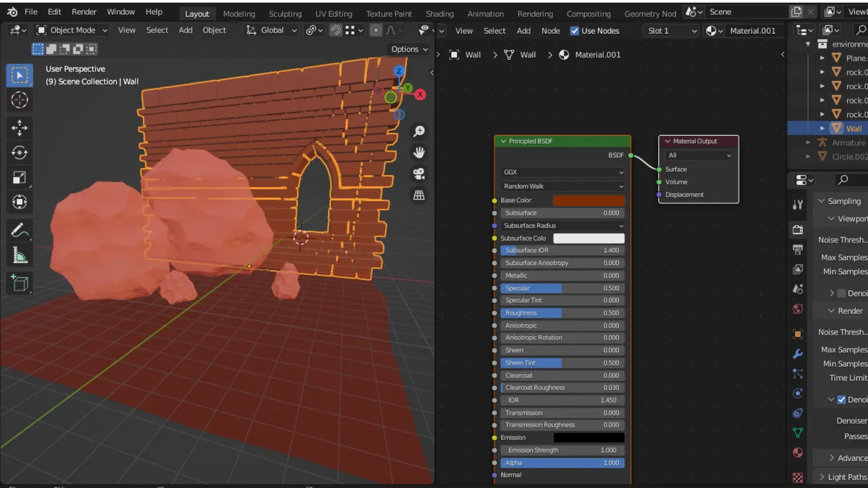Choose the Measure tool
The width and height of the screenshot is (868, 488).
click(x=20, y=256)
